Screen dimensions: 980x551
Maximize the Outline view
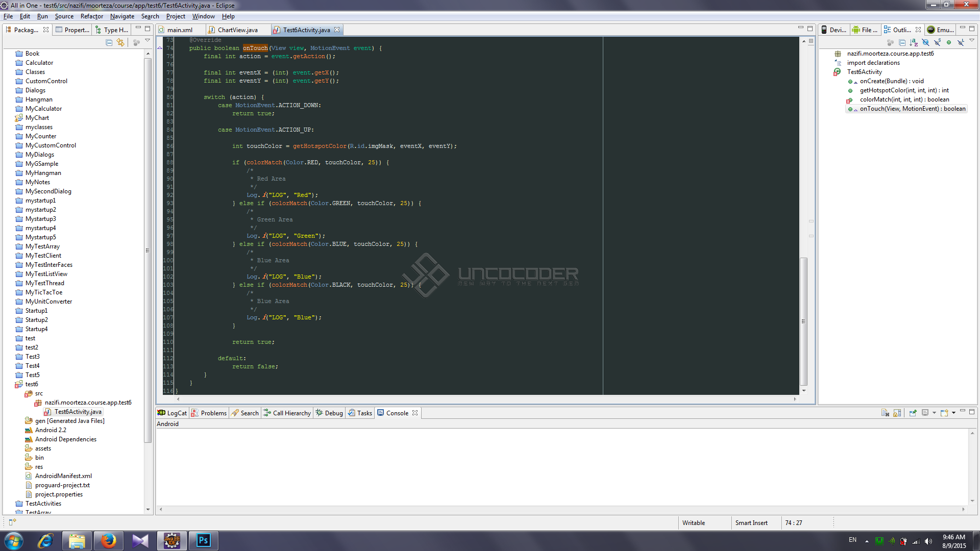972,29
